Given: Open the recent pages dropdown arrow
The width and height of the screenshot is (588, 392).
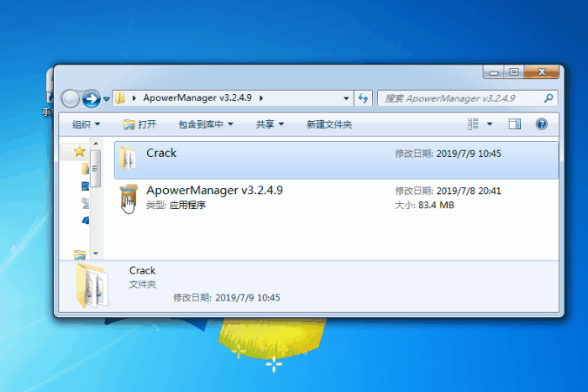Looking at the screenshot, I should [107, 99].
